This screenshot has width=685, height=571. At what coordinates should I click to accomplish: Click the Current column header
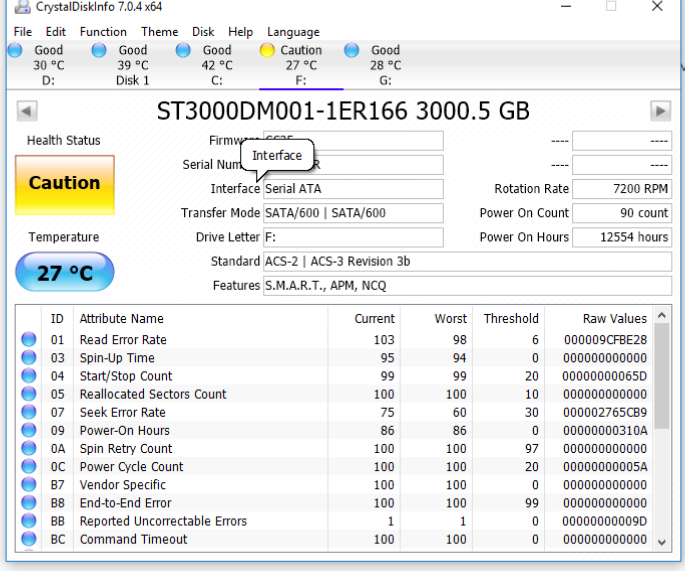pyautogui.click(x=364, y=318)
